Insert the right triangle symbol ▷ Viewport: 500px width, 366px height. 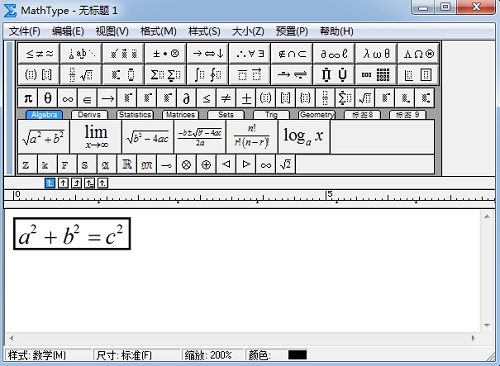tap(246, 164)
